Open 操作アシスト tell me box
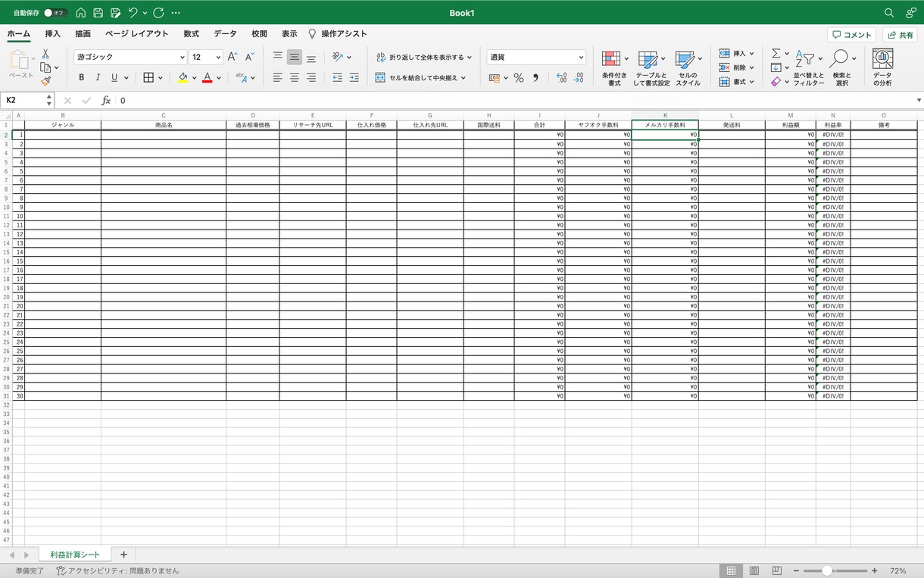This screenshot has width=924, height=578. [x=338, y=34]
